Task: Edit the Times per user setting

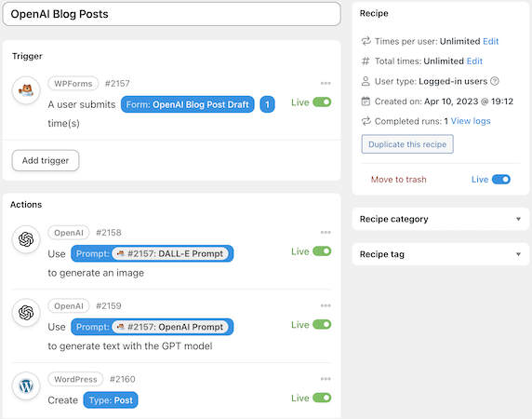Action: pyautogui.click(x=490, y=41)
